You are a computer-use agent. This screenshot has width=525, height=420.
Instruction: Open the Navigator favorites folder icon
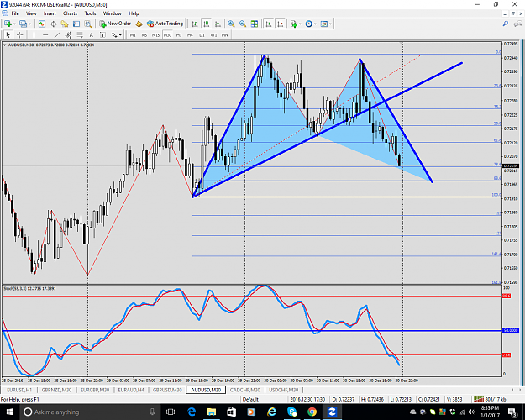pos(65,24)
